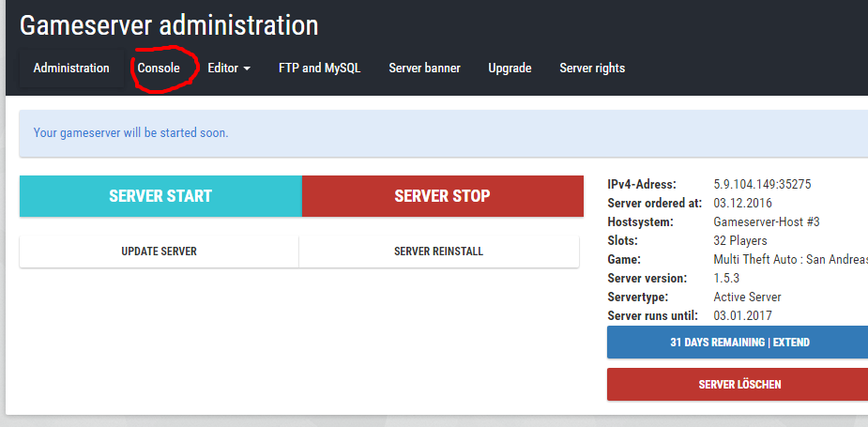Open the Administration tab
868x427 pixels.
point(71,68)
